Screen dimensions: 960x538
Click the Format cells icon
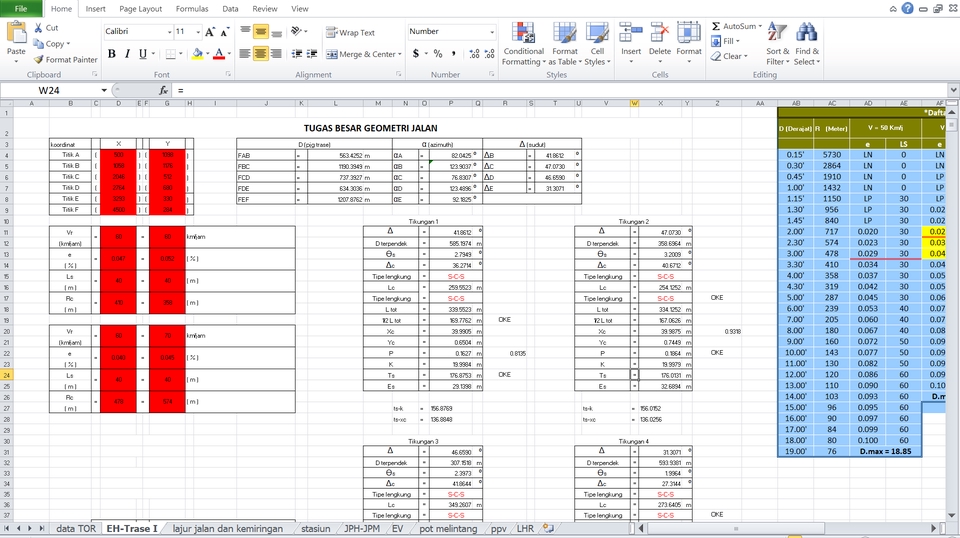tap(689, 32)
